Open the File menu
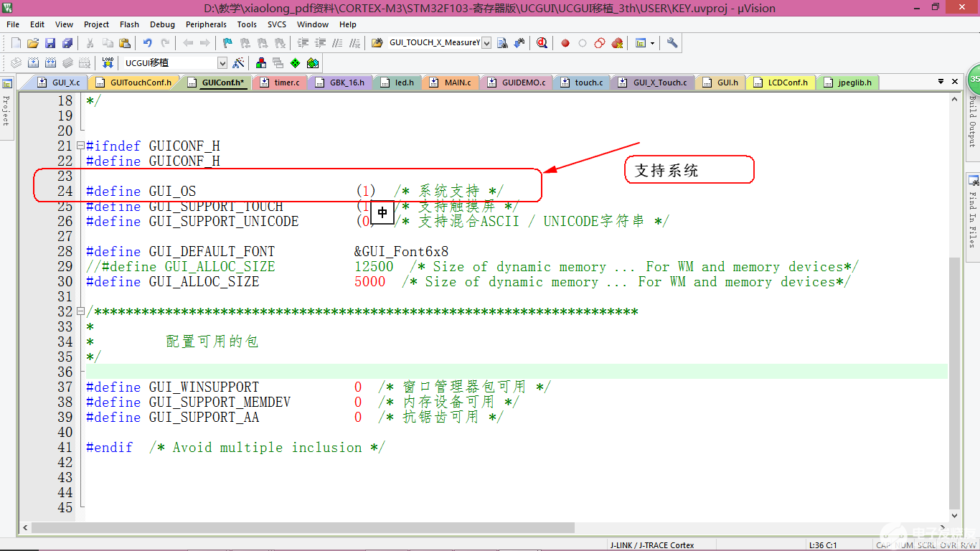The height and width of the screenshot is (551, 980). pyautogui.click(x=13, y=24)
